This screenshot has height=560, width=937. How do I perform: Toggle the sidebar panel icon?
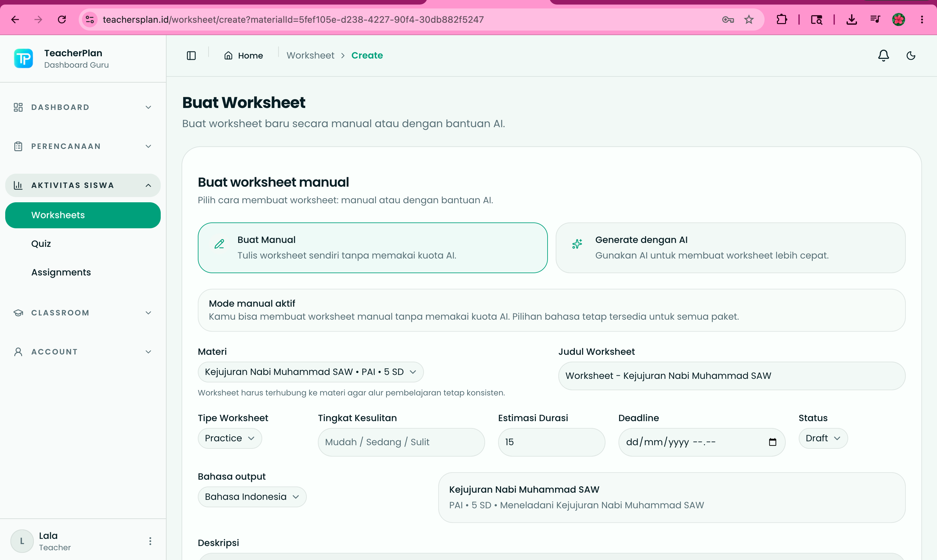click(x=191, y=56)
